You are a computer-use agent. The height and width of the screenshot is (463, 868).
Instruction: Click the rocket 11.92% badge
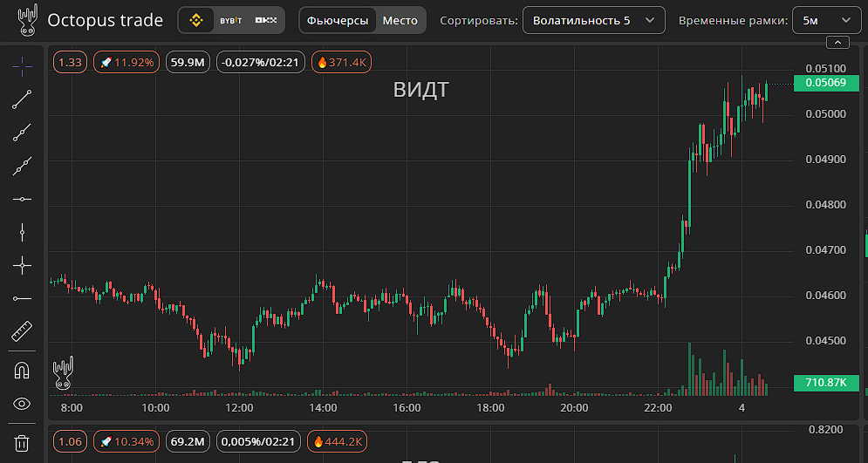click(x=127, y=63)
